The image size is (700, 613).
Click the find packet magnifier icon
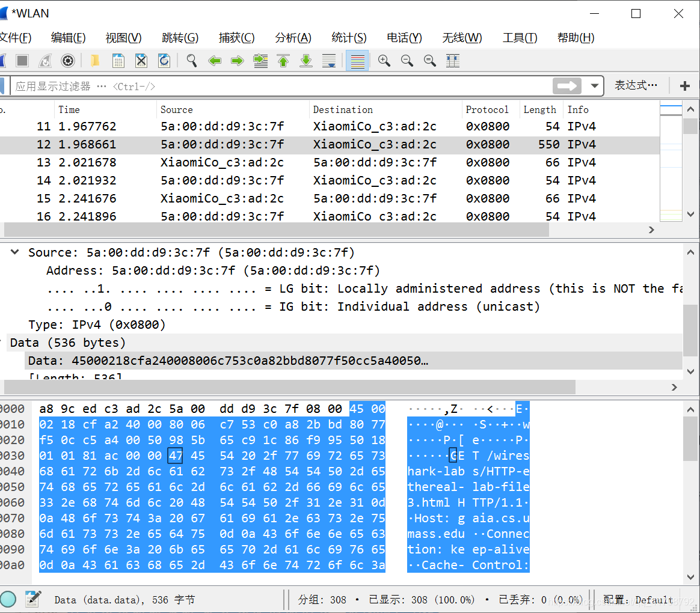(x=191, y=61)
